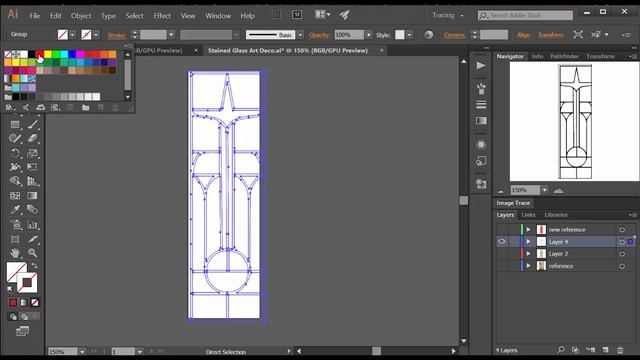Open Navigator zoom percentage dropdown
The height and width of the screenshot is (360, 640).
(544, 190)
